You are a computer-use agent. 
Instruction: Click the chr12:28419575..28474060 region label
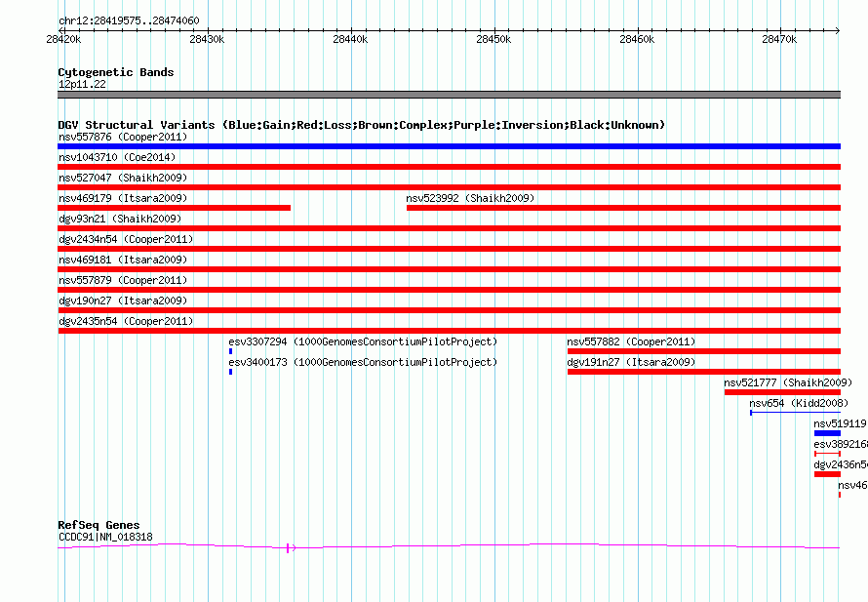[129, 20]
